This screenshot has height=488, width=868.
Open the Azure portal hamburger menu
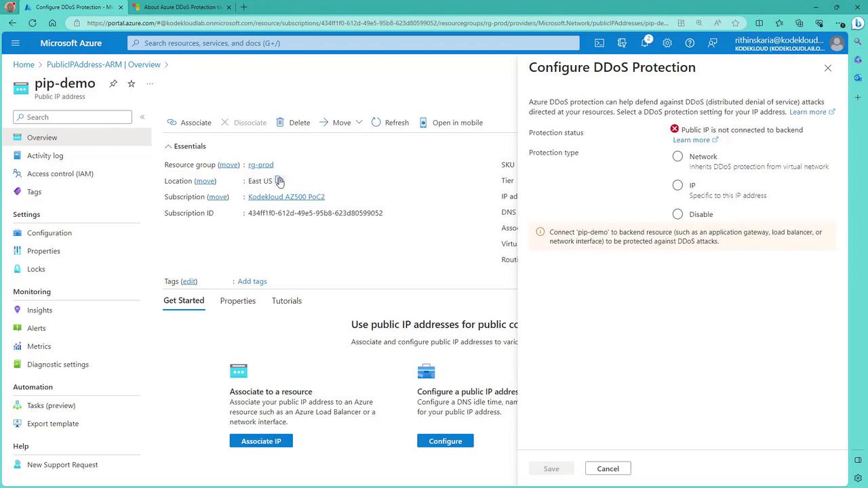click(16, 43)
